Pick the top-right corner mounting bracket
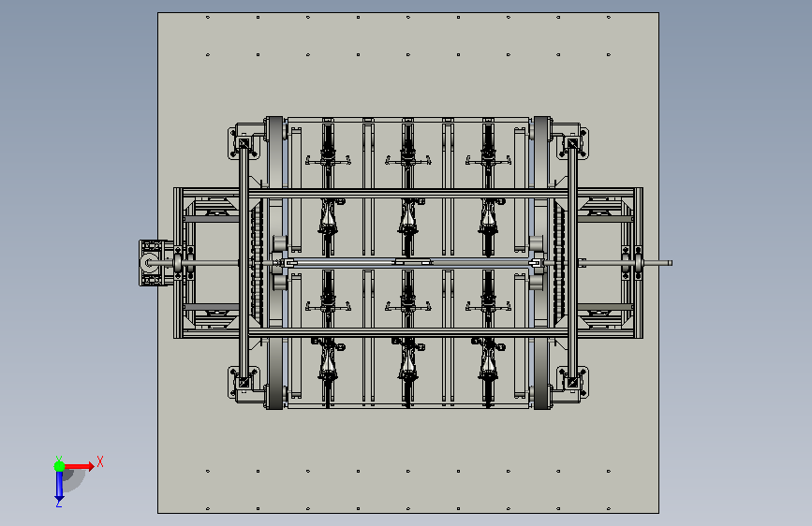Viewport: 812px width, 526px height. point(573,143)
